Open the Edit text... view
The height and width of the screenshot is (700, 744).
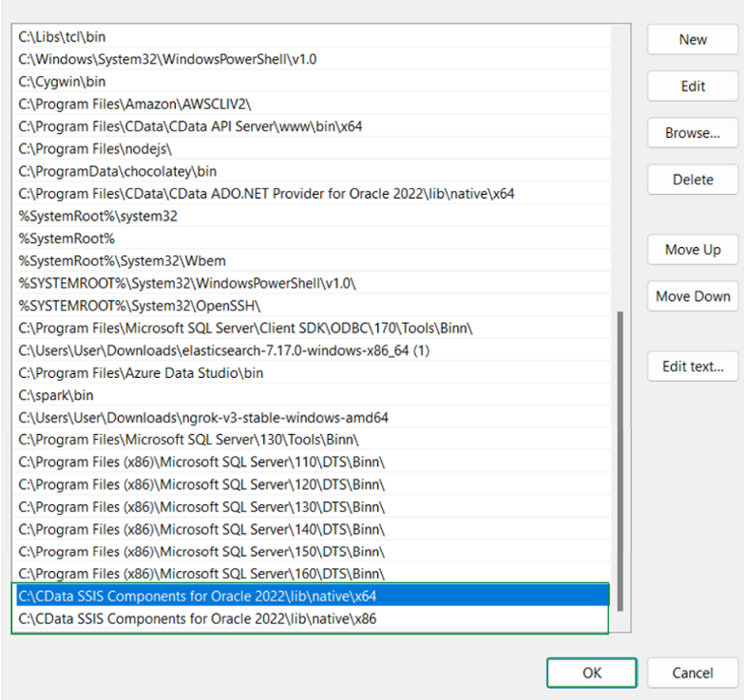coord(693,367)
